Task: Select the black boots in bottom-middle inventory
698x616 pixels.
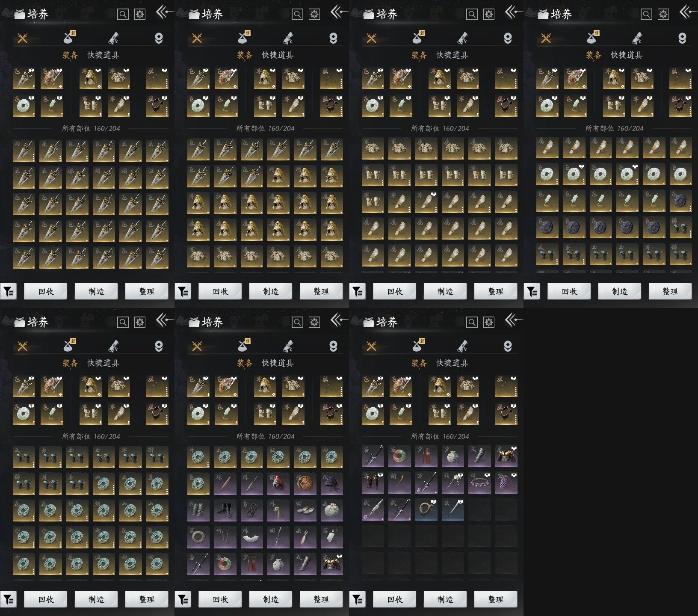Action: pyautogui.click(x=225, y=510)
